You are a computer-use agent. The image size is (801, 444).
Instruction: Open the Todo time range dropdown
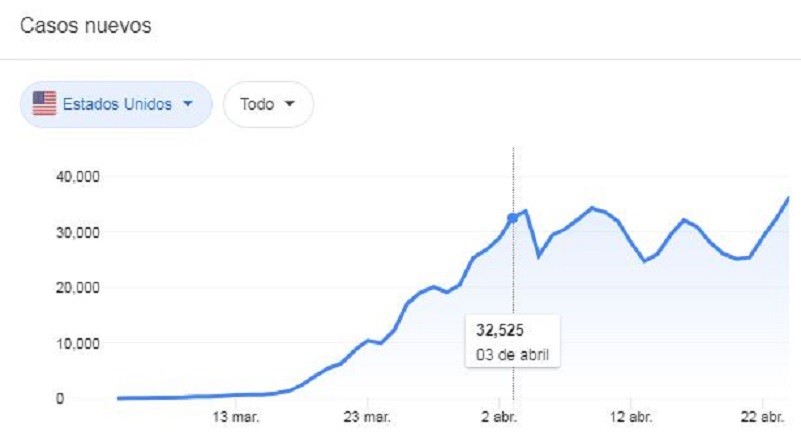click(x=268, y=104)
